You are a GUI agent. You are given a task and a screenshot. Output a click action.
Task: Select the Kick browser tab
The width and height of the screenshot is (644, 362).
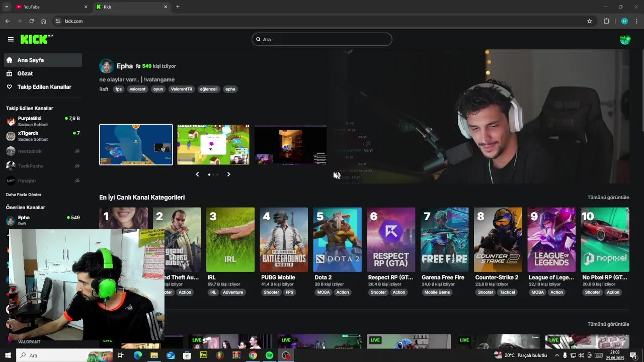(x=132, y=7)
